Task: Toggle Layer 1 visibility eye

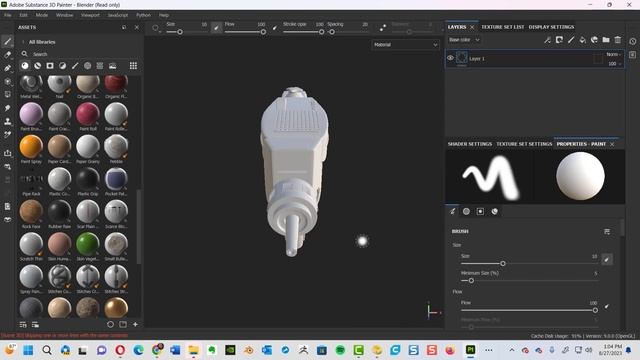Action: [x=450, y=58]
